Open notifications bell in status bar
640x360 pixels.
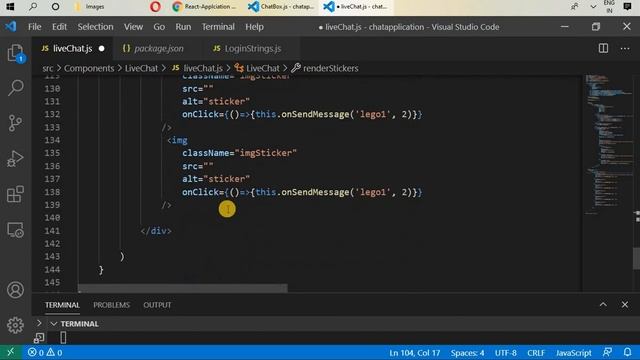pyautogui.click(x=627, y=352)
